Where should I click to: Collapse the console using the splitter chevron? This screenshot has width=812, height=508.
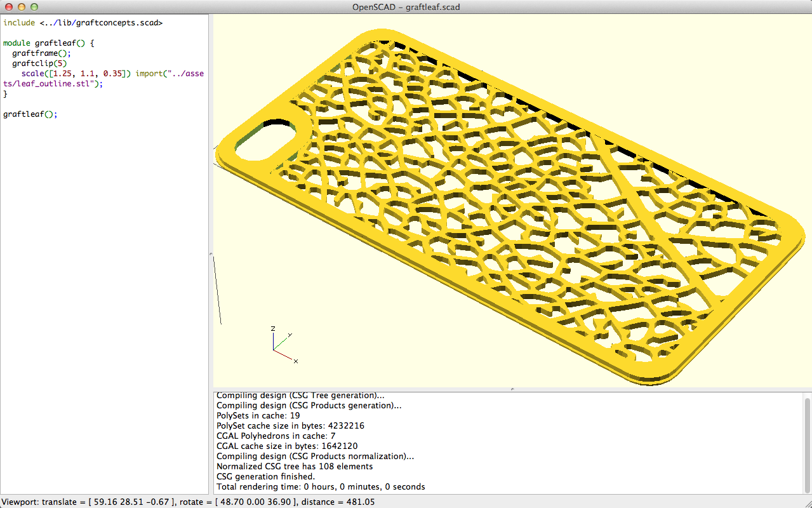pyautogui.click(x=511, y=389)
